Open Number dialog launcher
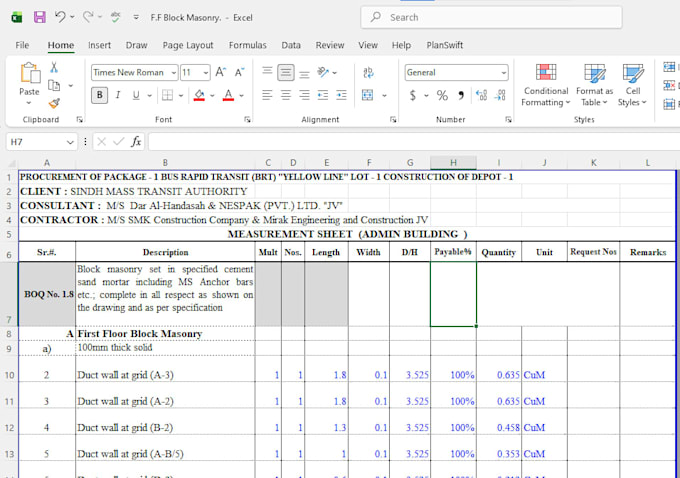This screenshot has height=478, width=680. [x=508, y=119]
